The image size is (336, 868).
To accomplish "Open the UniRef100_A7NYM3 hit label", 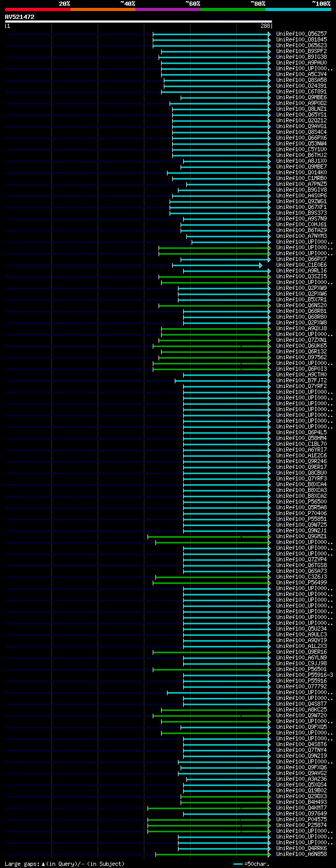I will [x=301, y=236].
